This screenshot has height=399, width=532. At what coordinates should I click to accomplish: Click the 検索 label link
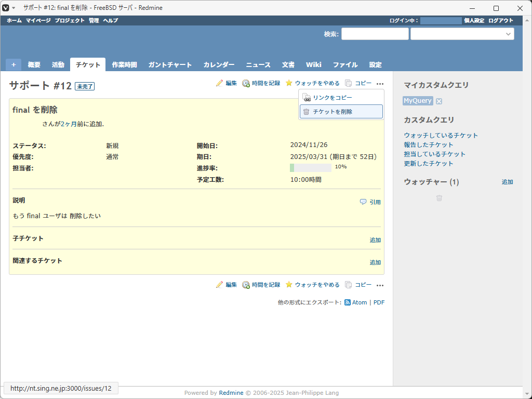tap(330, 34)
